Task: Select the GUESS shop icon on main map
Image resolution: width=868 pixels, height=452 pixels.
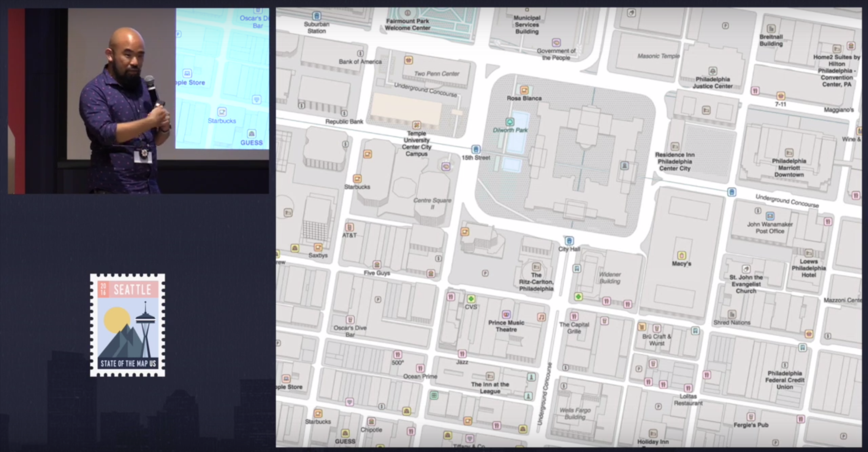Action: pyautogui.click(x=345, y=434)
